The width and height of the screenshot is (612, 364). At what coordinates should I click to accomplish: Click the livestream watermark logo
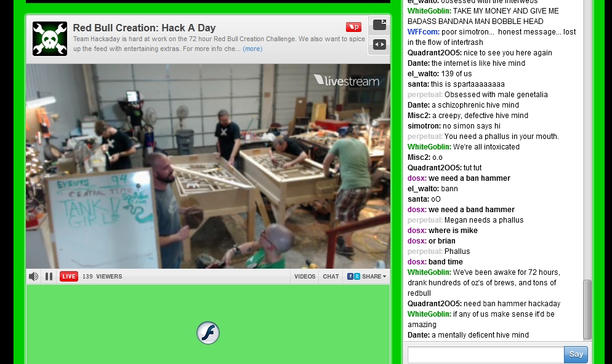[x=347, y=81]
